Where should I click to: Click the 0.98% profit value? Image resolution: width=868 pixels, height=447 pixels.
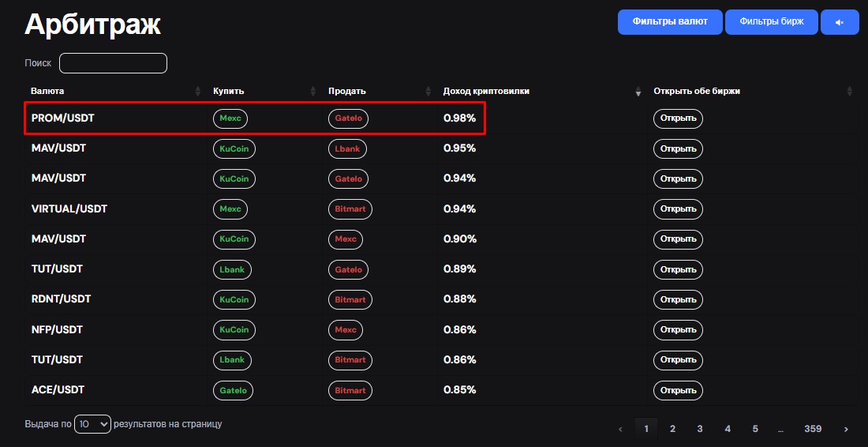(x=459, y=118)
